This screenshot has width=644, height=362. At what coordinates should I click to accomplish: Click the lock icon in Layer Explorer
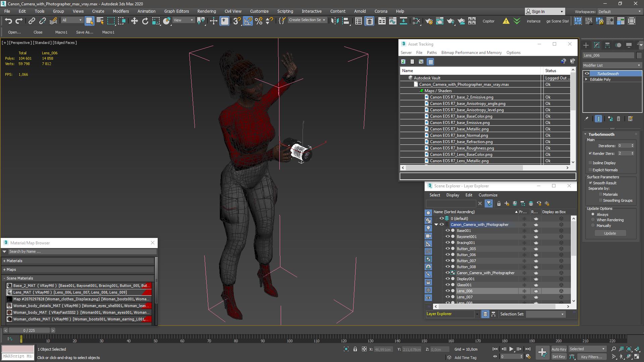pyautogui.click(x=499, y=203)
